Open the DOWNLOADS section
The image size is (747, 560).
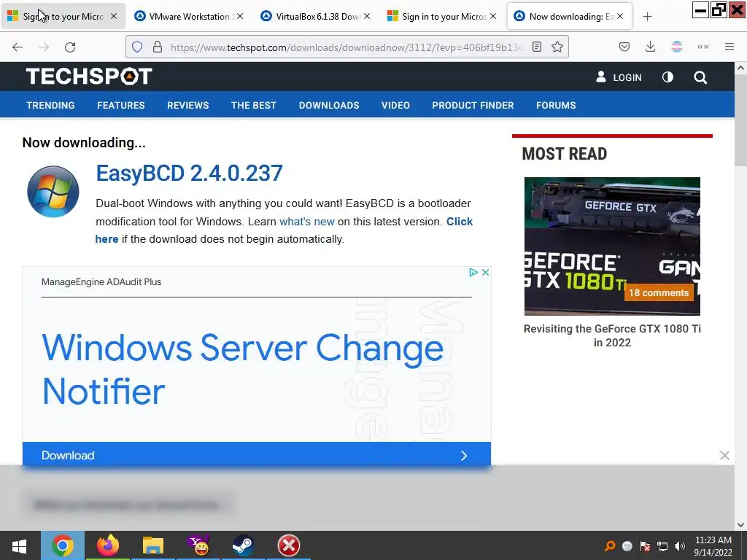(329, 105)
